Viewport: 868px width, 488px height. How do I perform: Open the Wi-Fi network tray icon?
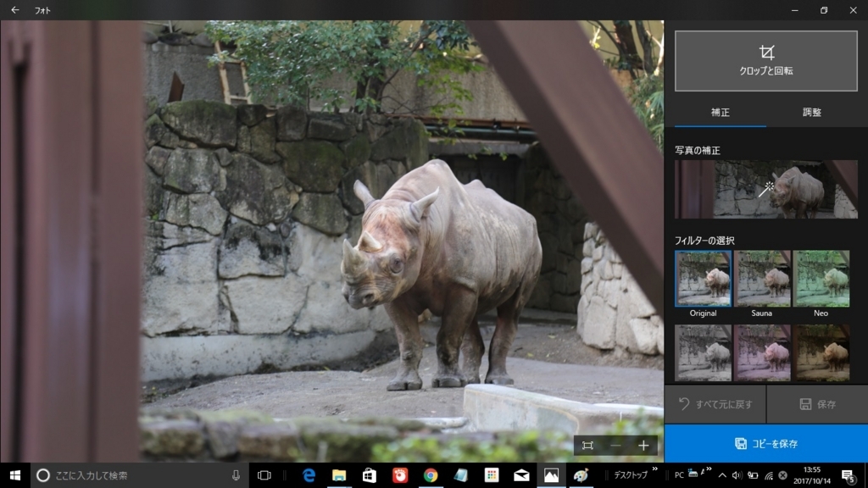pyautogui.click(x=768, y=475)
